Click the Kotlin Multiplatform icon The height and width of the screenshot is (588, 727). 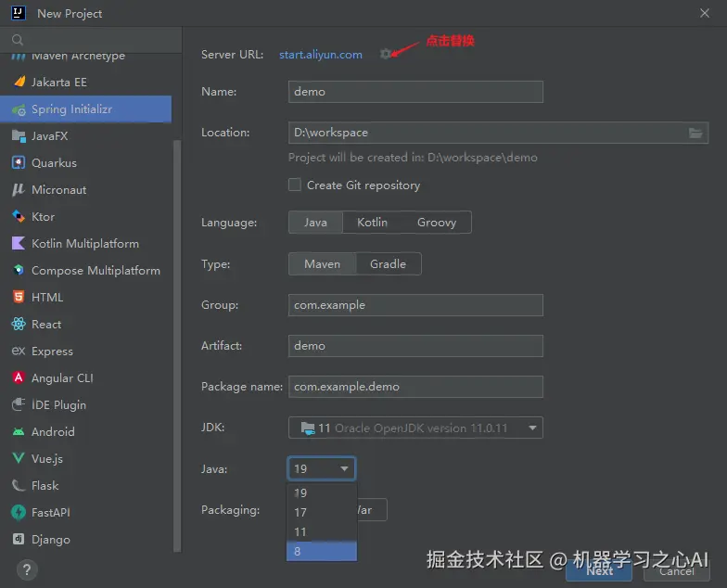19,243
